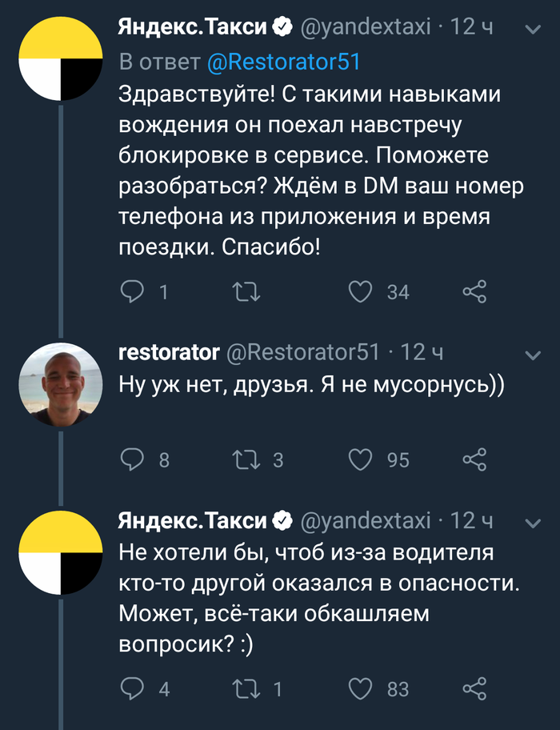This screenshot has width=560, height=730.
Task: Click the restorator display name
Action: click(168, 352)
